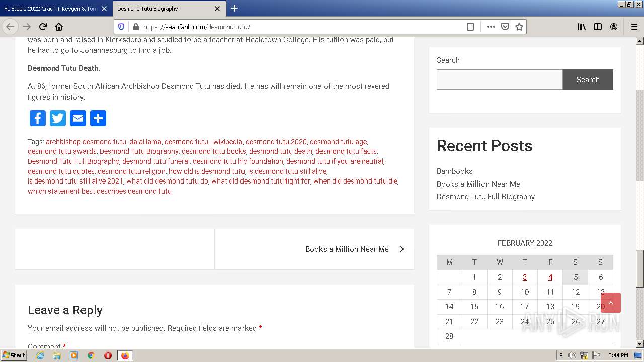Image resolution: width=644 pixels, height=362 pixels.
Task: Close the Desmond Tutu Biography tab
Action: (217, 9)
